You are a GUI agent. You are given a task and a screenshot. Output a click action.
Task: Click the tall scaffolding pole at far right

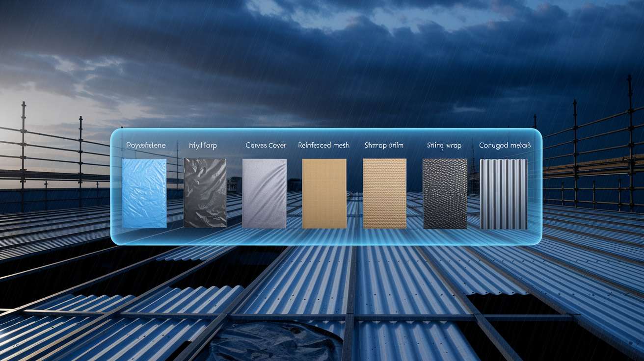coord(630,143)
